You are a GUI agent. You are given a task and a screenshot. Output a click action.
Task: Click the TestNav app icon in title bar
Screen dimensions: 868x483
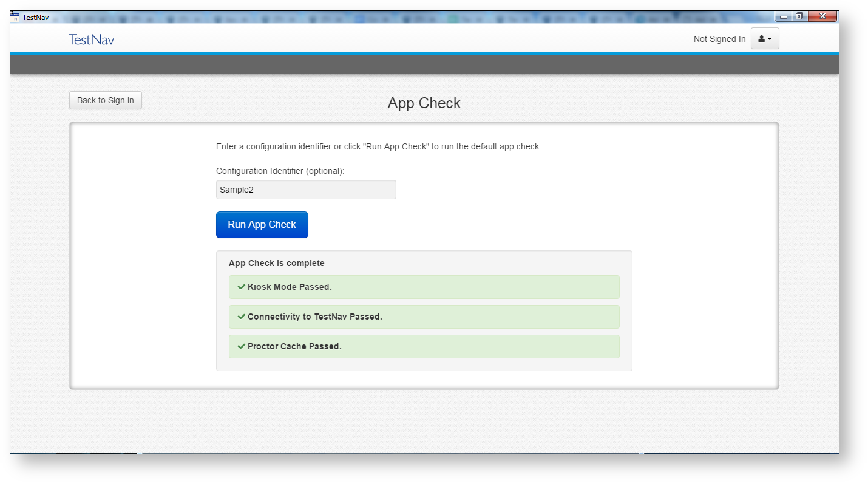pyautogui.click(x=15, y=17)
